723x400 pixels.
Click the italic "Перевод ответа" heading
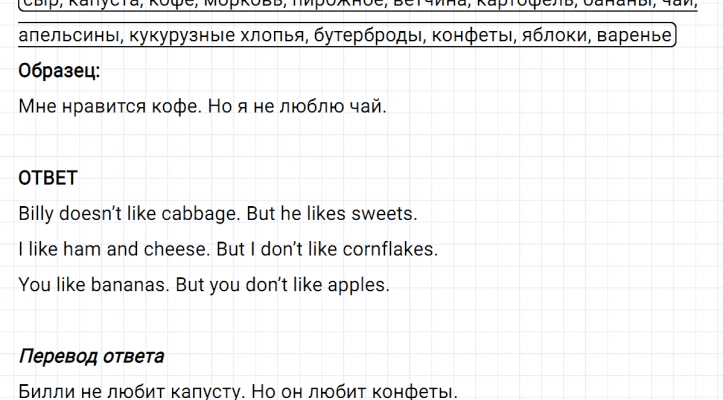pyautogui.click(x=92, y=356)
